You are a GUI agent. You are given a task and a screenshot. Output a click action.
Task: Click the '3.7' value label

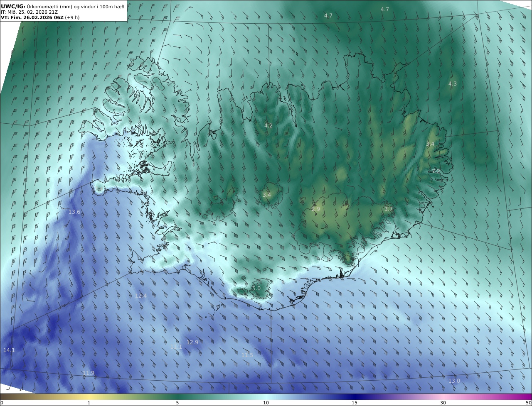pos(388,209)
